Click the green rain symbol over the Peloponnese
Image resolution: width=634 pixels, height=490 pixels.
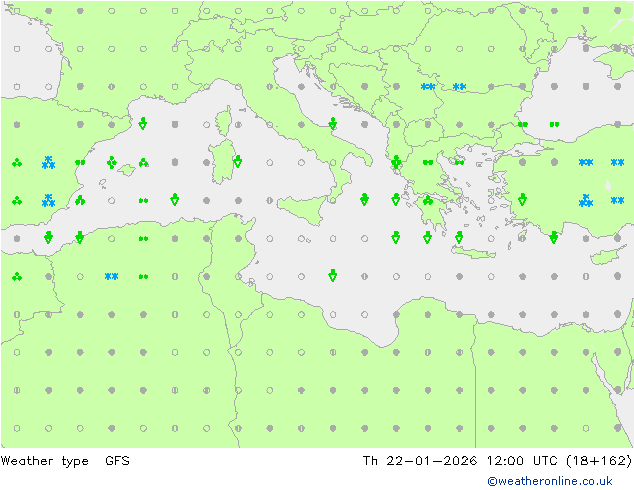428,200
